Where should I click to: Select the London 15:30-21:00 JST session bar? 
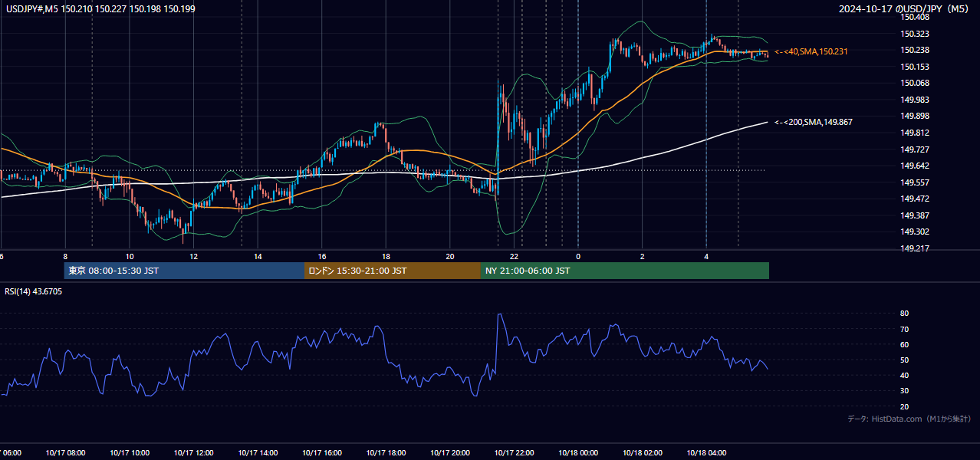tap(393, 271)
